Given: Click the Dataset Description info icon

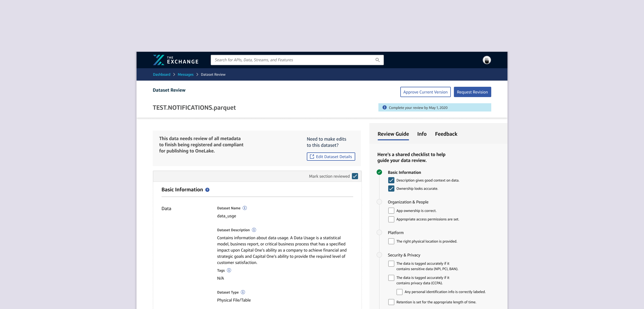Looking at the screenshot, I should pos(254,230).
